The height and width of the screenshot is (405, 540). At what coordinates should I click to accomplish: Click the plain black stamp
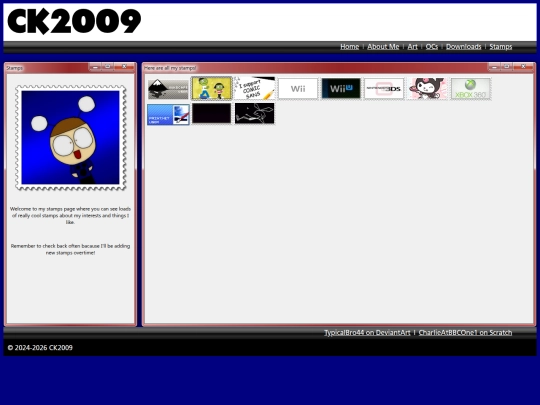(x=211, y=113)
